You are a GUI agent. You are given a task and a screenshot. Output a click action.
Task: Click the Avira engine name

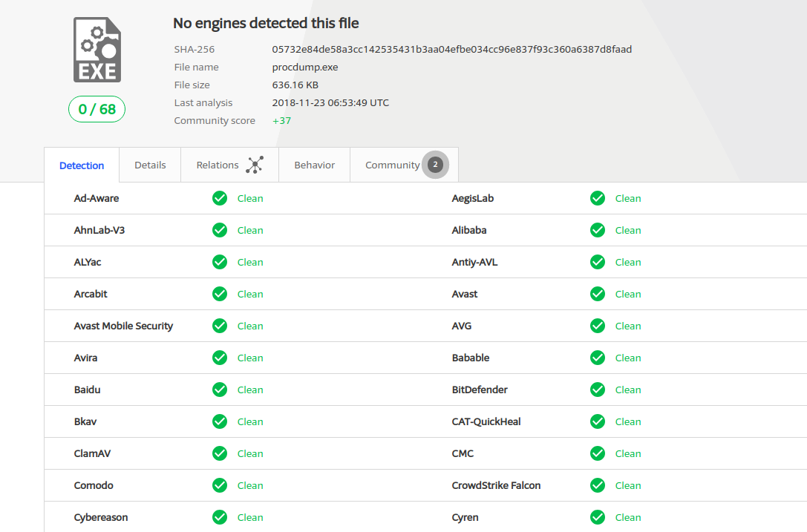click(x=85, y=358)
